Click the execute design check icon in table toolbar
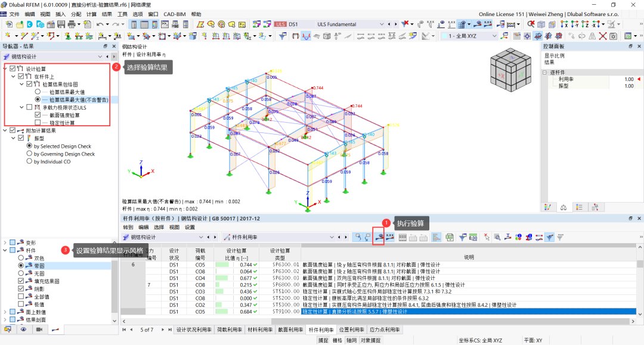Screen dimensions: 644x345 click(379, 237)
